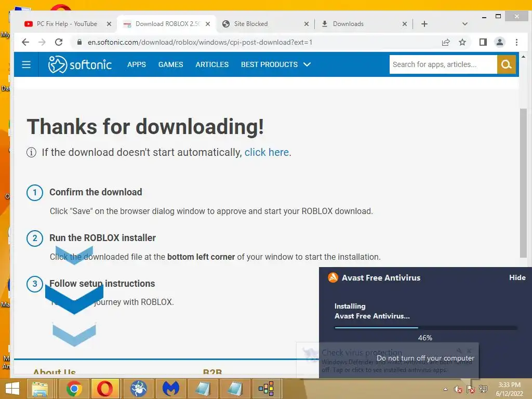Image resolution: width=532 pixels, height=399 pixels.
Task: Expand the tab search chevron
Action: [465, 24]
